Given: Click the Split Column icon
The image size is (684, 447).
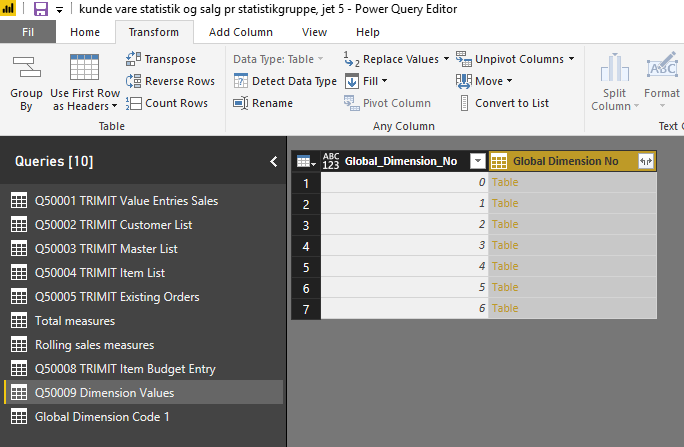Looking at the screenshot, I should click(615, 68).
